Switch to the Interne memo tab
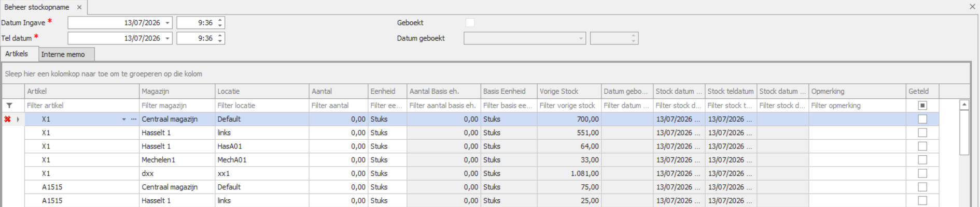This screenshot has width=980, height=207. [x=66, y=54]
